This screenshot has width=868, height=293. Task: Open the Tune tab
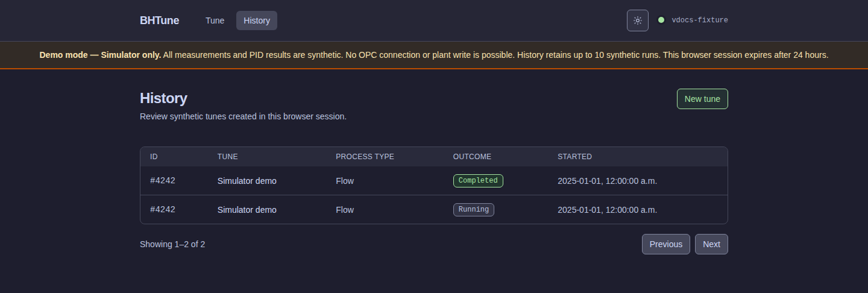click(215, 20)
